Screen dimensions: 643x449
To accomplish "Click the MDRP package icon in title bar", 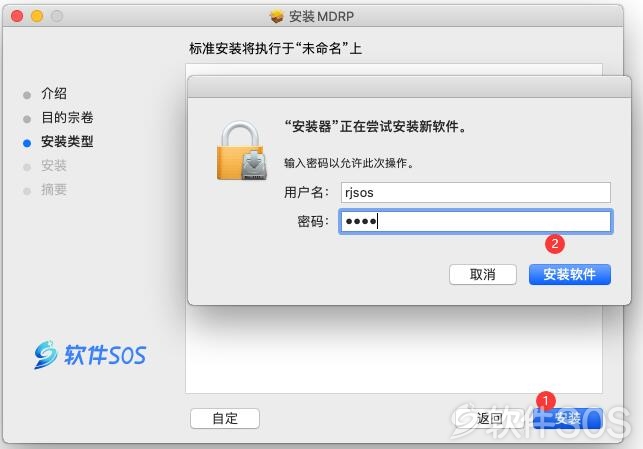I will [x=277, y=16].
